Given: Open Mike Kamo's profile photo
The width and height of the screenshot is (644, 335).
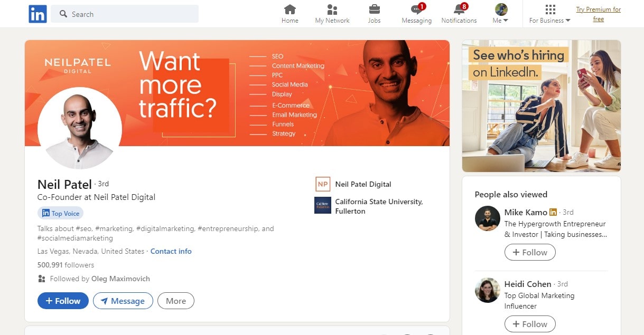Looking at the screenshot, I should [487, 218].
